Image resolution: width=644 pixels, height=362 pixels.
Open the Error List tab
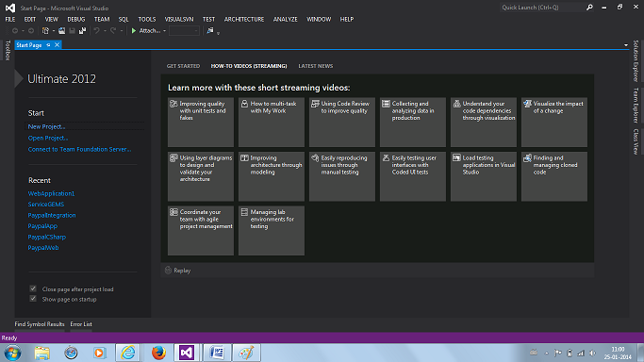click(81, 324)
